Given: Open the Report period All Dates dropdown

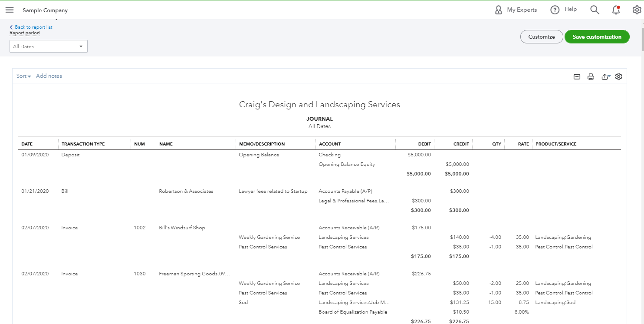Looking at the screenshot, I should click(48, 46).
